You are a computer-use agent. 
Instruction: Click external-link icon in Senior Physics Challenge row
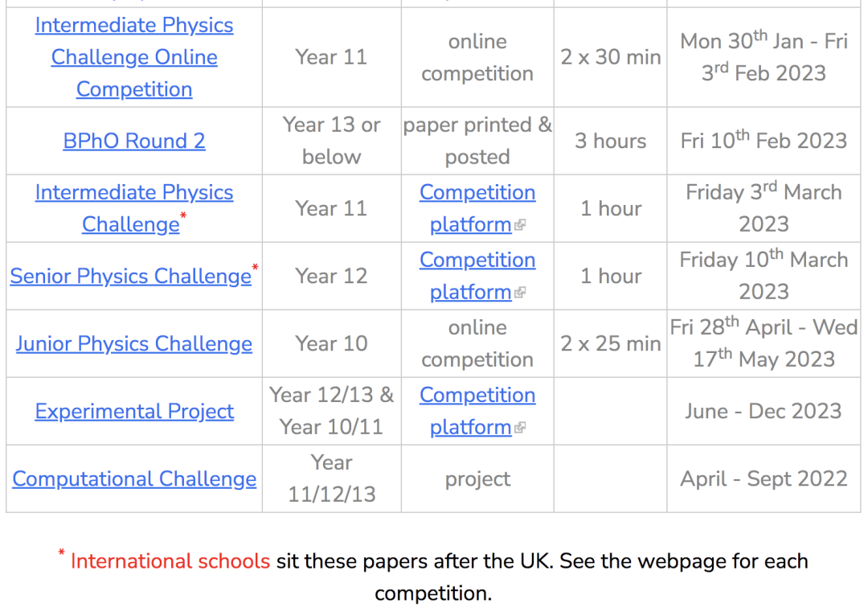520,294
